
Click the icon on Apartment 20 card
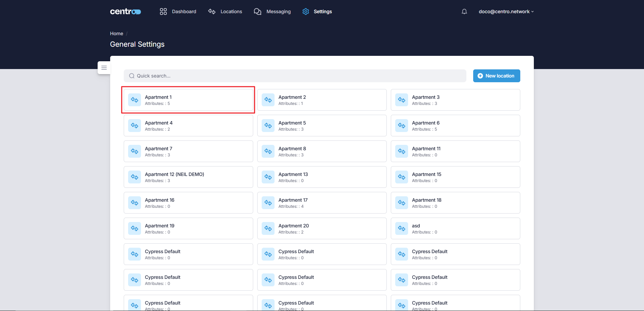[x=268, y=228]
